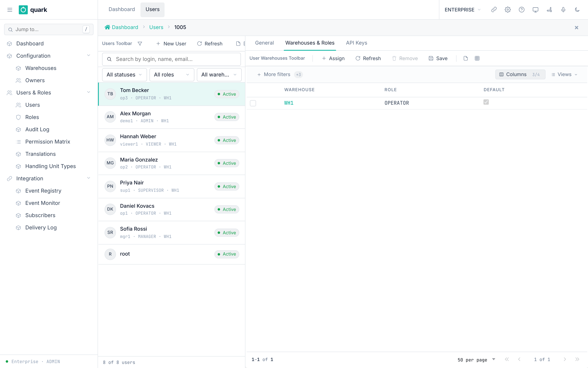Switch to the Dashboard top tab
Screen dimensions: 588x368
coord(122,9)
